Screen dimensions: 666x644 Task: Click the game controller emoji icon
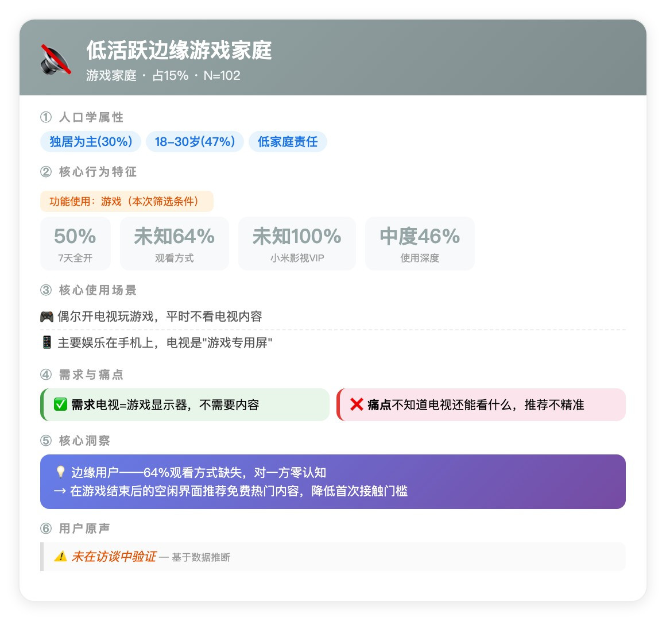click(47, 317)
